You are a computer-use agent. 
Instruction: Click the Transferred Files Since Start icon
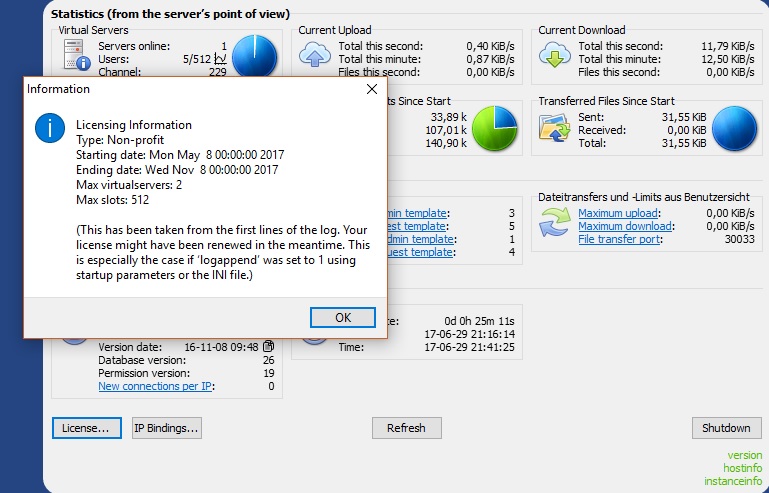(x=555, y=127)
